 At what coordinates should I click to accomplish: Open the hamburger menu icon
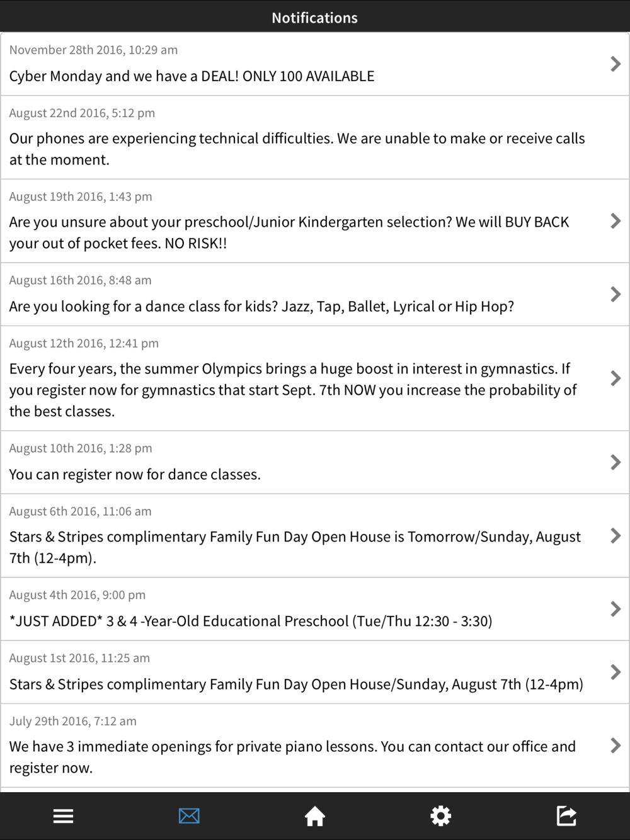click(x=63, y=816)
